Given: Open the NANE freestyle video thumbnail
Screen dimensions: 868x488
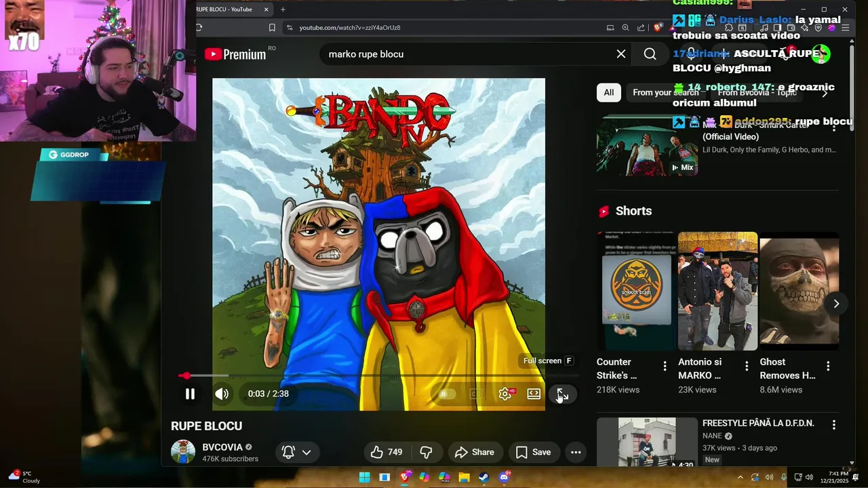Looking at the screenshot, I should (647, 442).
